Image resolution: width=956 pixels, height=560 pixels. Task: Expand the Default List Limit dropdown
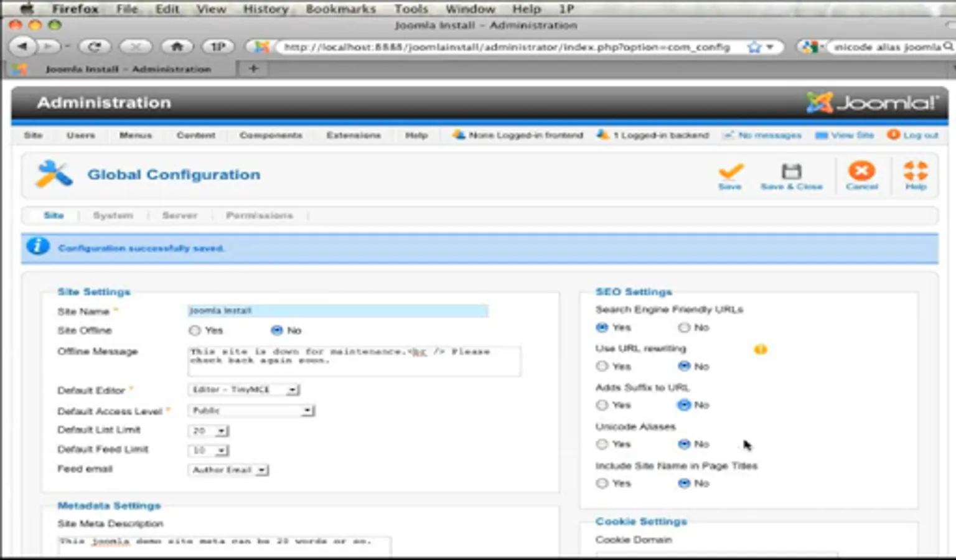tap(209, 431)
